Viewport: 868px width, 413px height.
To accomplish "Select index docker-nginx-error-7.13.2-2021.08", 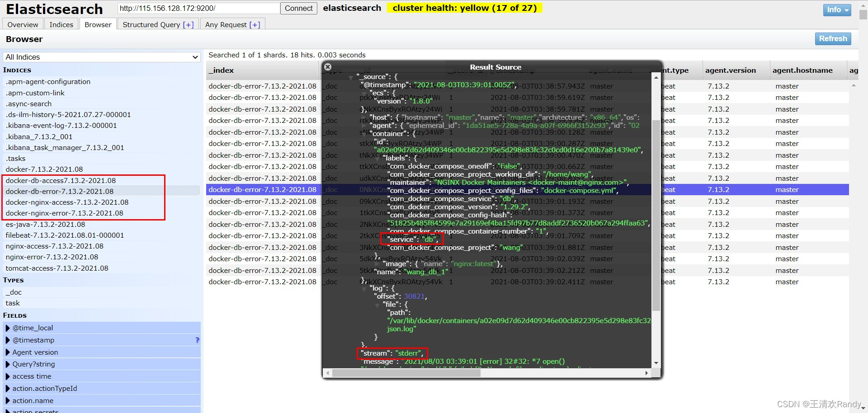I will (102, 213).
